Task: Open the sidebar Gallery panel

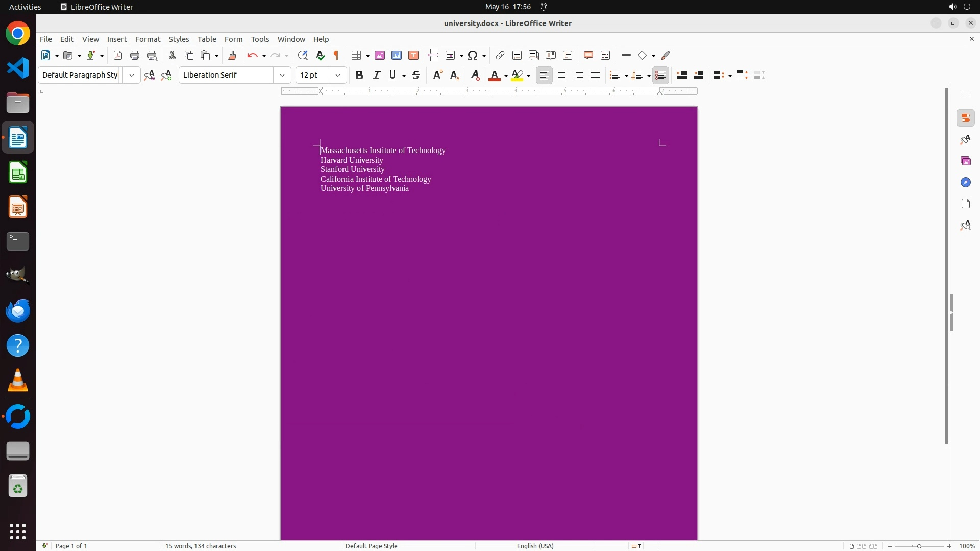Action: (x=965, y=161)
